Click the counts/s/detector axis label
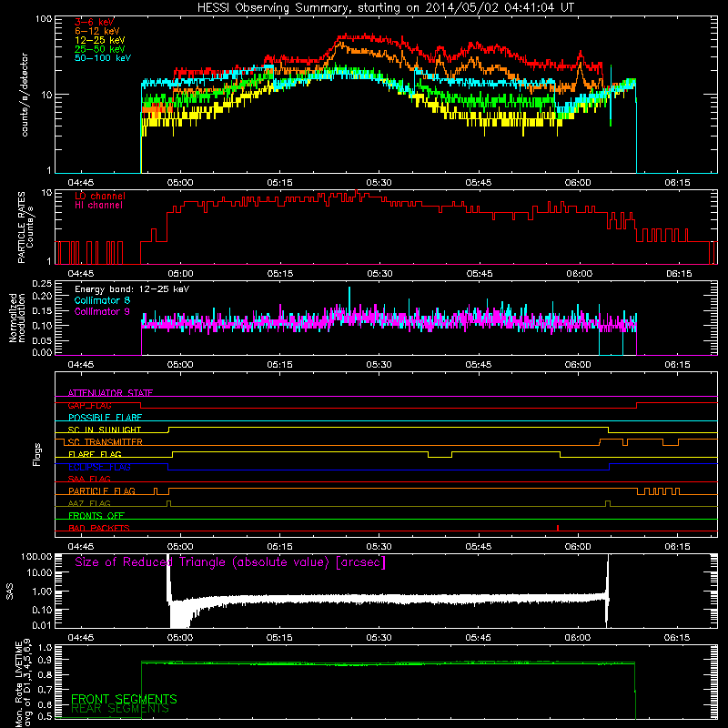728x728 pixels. point(25,95)
